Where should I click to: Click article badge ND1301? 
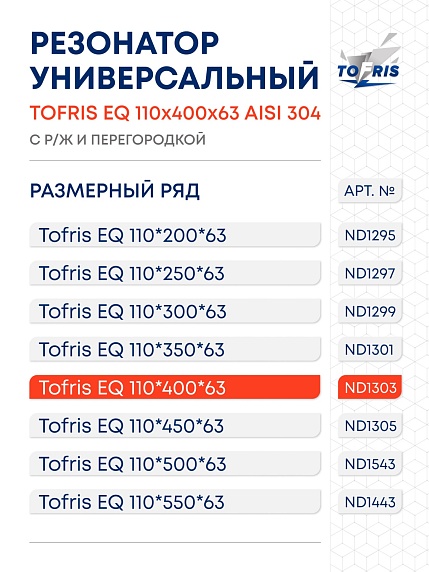pos(370,349)
